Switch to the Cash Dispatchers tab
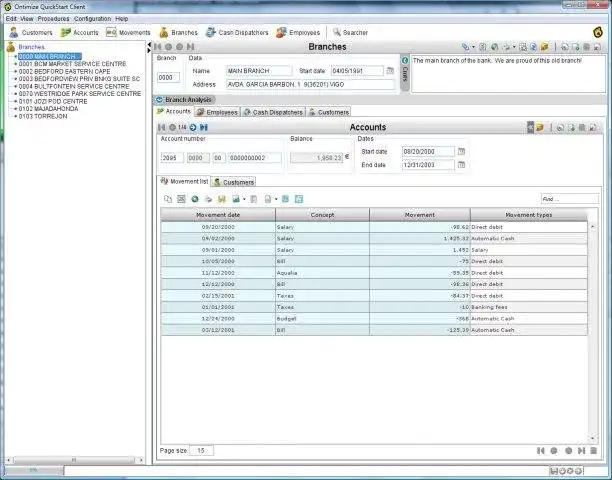The image size is (612, 480). click(273, 112)
